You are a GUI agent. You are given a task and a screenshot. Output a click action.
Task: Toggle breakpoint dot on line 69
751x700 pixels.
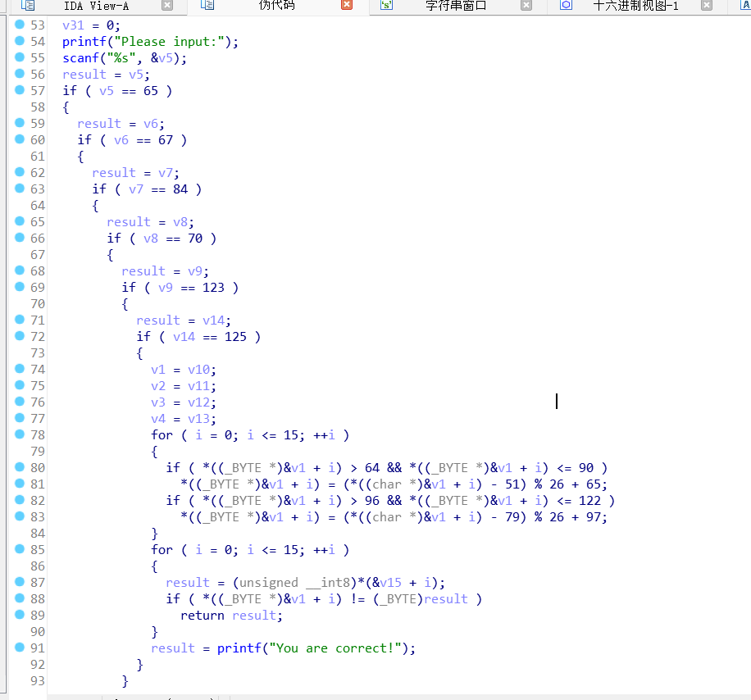20,287
